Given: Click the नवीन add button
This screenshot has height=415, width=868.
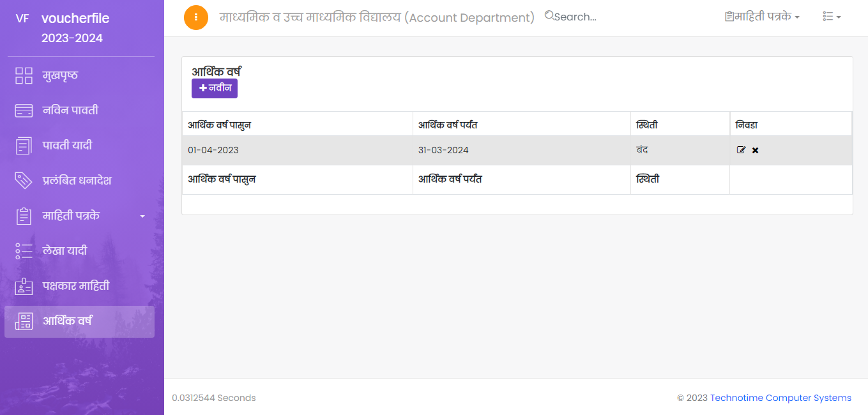Looking at the screenshot, I should (215, 88).
